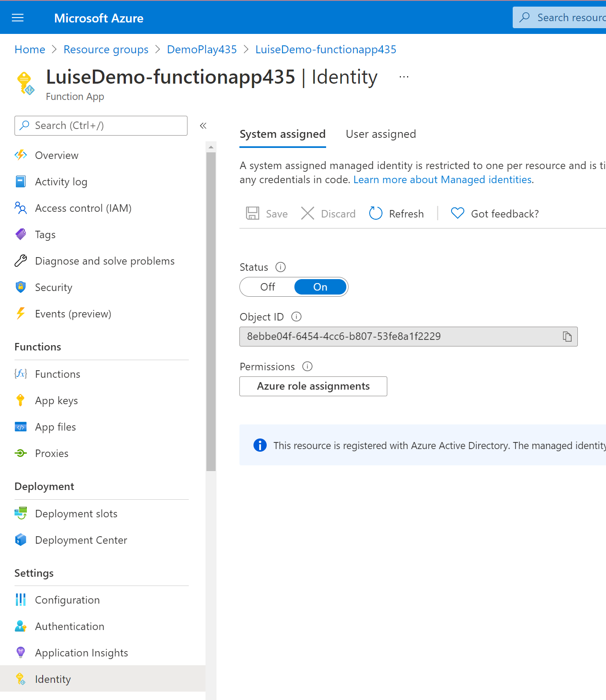Open LuiseDemo-functionapp435 breadcrumb link
This screenshot has height=700, width=606.
(326, 49)
